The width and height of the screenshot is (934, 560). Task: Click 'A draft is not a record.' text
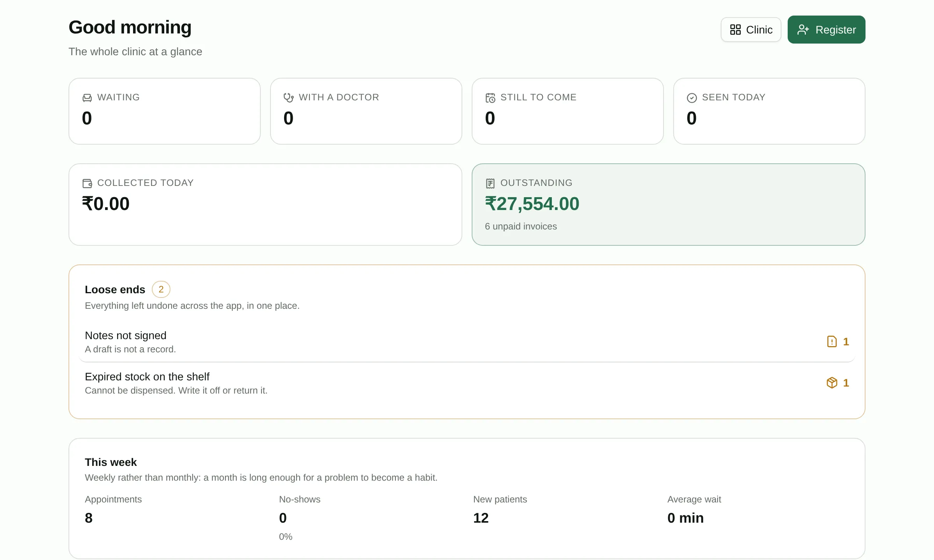tap(130, 349)
